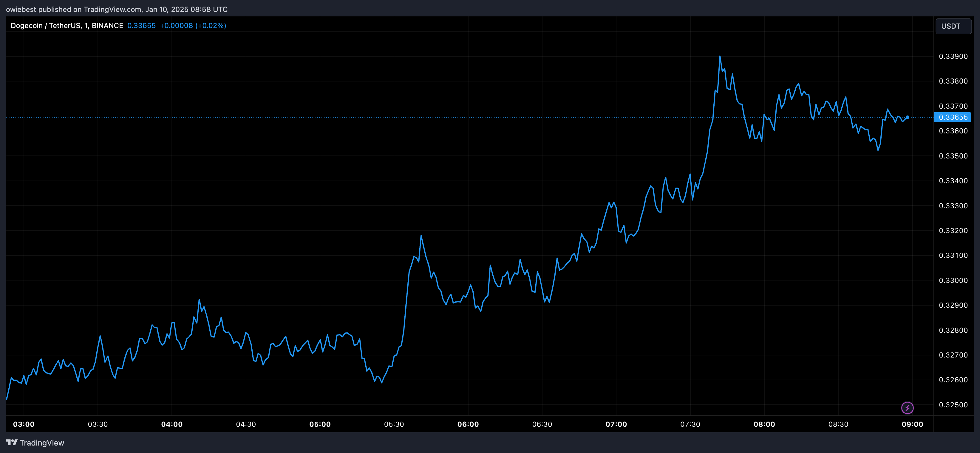The width and height of the screenshot is (980, 453).
Task: Click the purple lightning bolt icon
Action: click(x=908, y=408)
